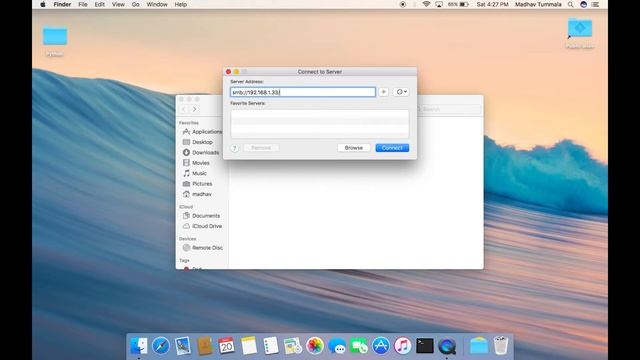This screenshot has width=640, height=360.
Task: Select Downloads in Finder sidebar
Action: (x=202, y=152)
